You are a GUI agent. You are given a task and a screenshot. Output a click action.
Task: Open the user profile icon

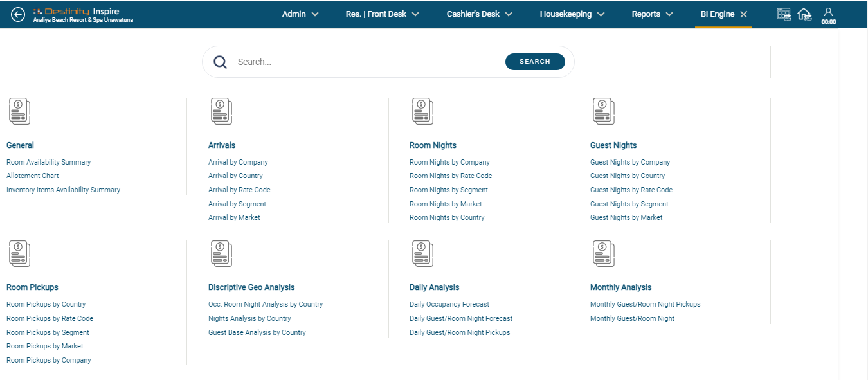[x=829, y=12]
